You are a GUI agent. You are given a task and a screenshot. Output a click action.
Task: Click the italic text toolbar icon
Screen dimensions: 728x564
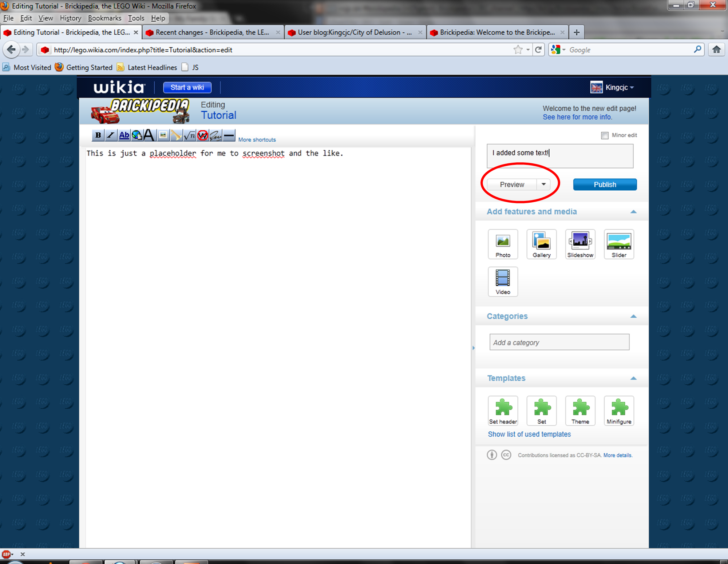click(x=111, y=135)
